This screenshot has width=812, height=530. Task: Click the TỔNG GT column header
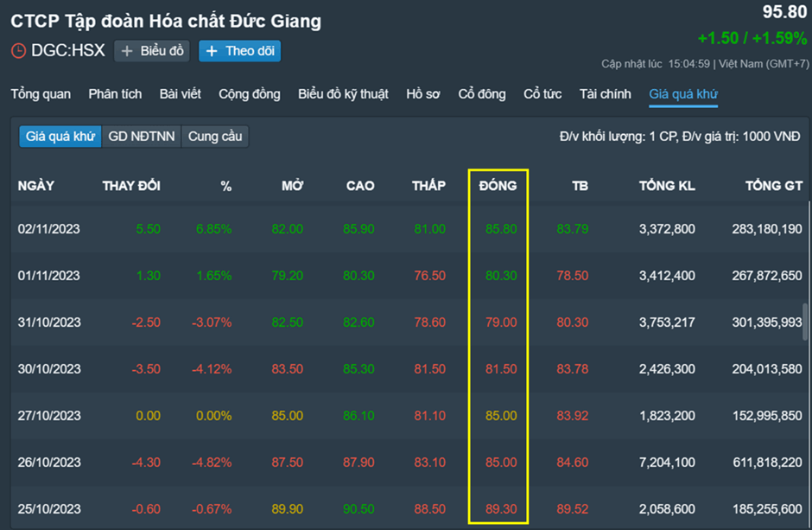point(774,186)
